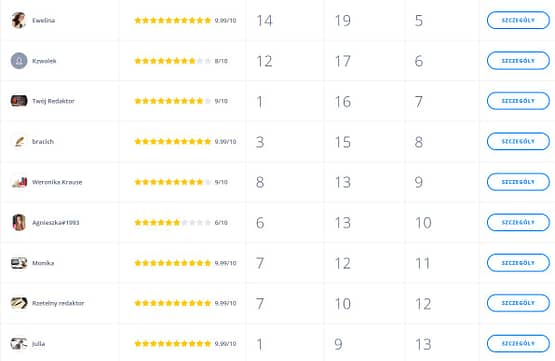The height and width of the screenshot is (361, 555).
Task: Click Agnieszka#1993's 6/10 star rating
Action: (181, 222)
